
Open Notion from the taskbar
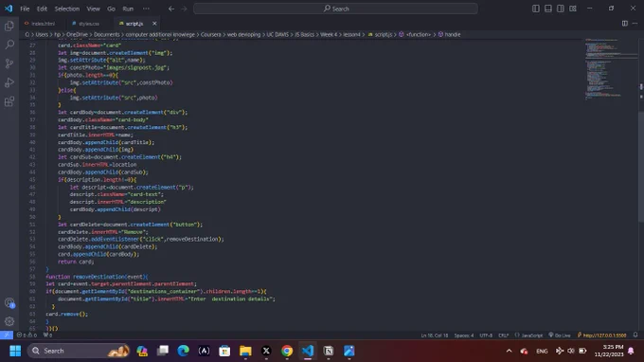point(329,351)
